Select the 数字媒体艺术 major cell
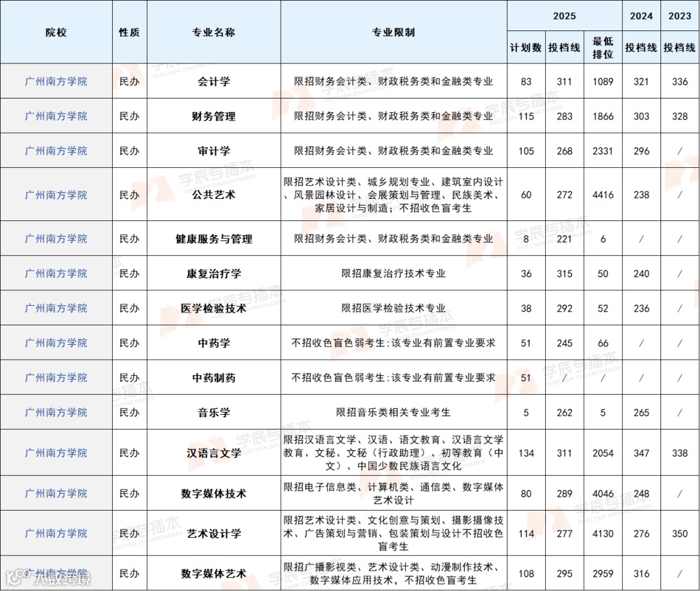700x591 pixels. (x=214, y=574)
